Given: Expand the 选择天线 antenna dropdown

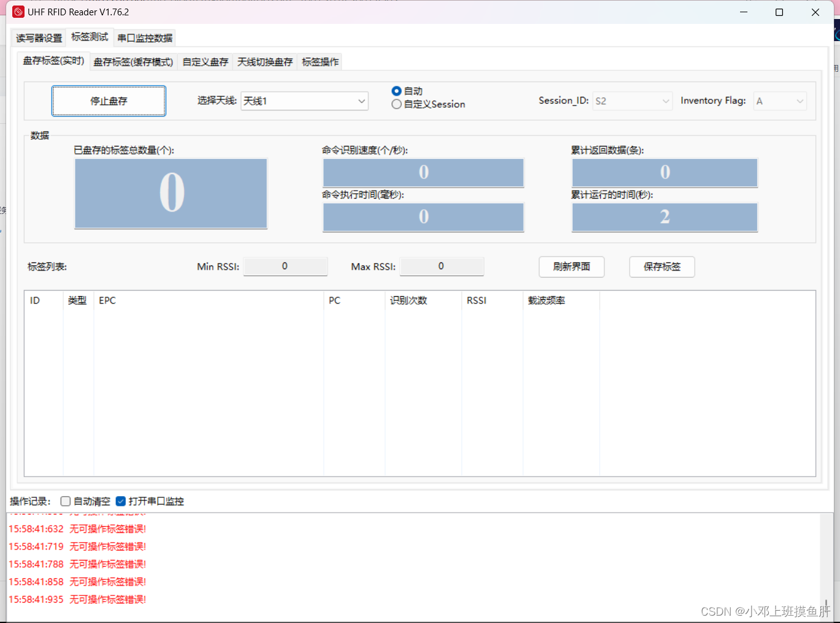Looking at the screenshot, I should 304,101.
